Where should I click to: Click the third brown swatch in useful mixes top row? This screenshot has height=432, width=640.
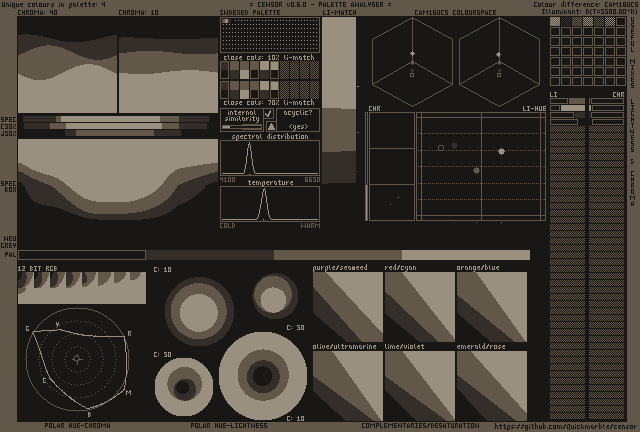point(577,21)
